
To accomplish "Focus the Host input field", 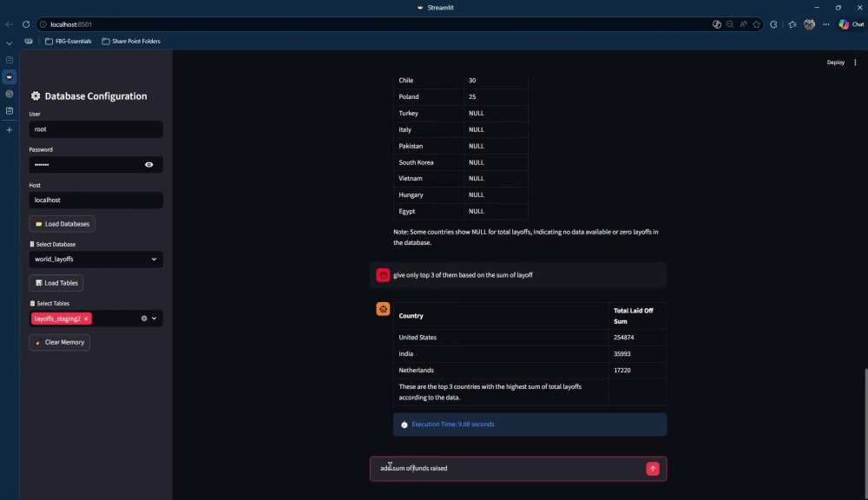I will click(x=95, y=200).
